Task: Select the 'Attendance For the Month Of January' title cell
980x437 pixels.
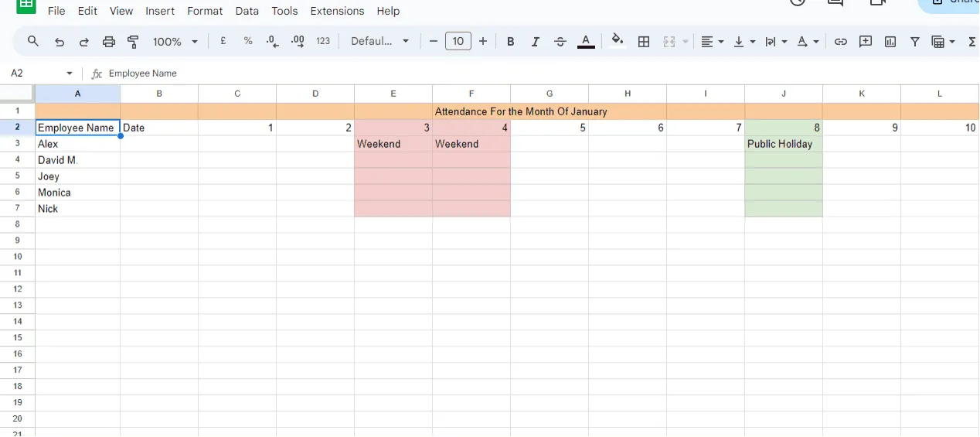Action: coord(521,111)
